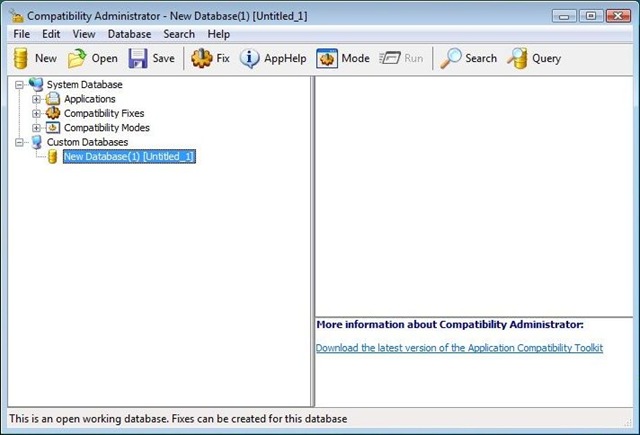Click the Save toolbar label
This screenshot has width=640, height=435.
(x=164, y=58)
